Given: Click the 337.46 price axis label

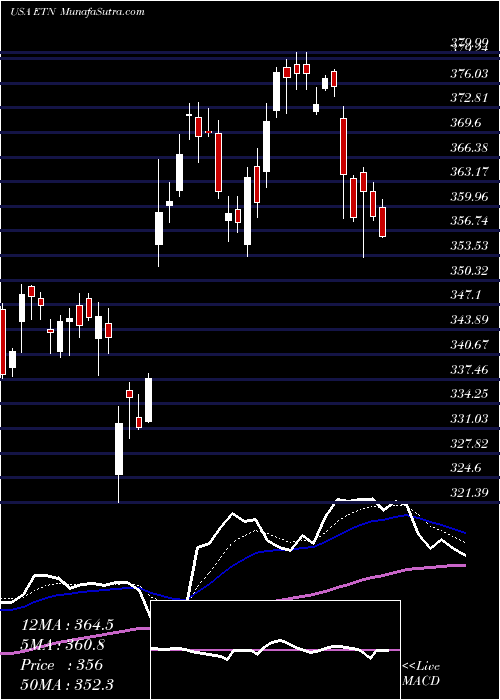Looking at the screenshot, I should 469,369.
